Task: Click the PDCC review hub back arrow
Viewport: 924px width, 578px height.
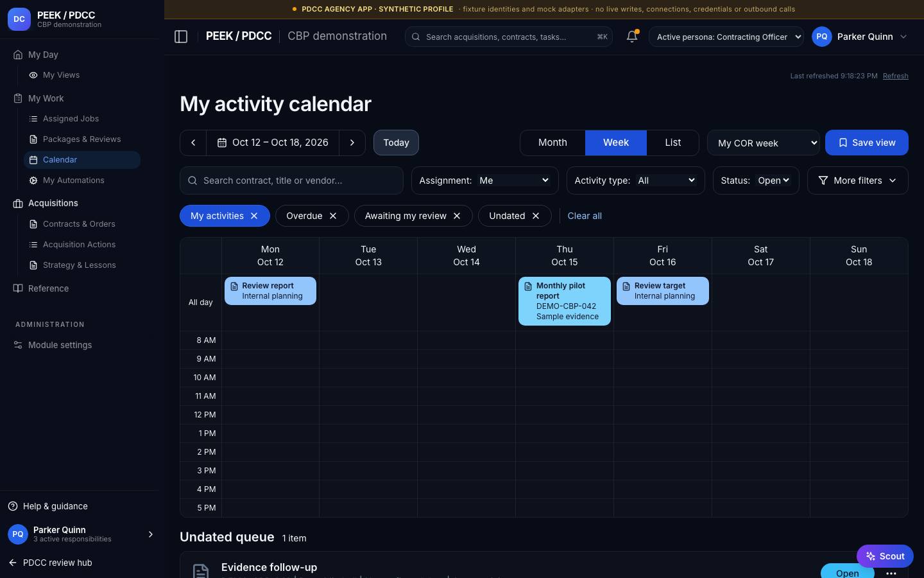Action: [13, 563]
